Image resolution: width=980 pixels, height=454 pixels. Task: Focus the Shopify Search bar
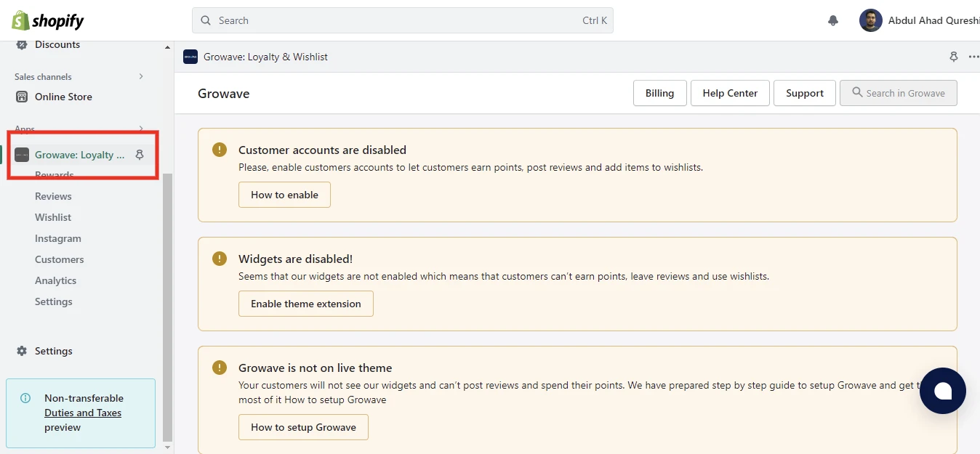[x=403, y=20]
